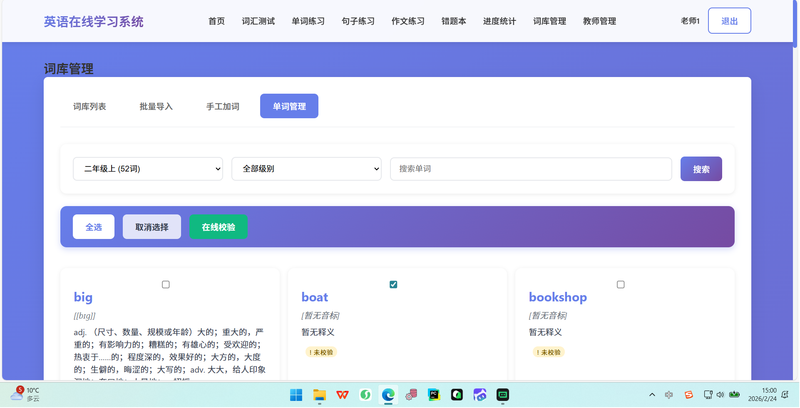Open the volume control in system tray
The width and height of the screenshot is (800, 408).
coord(719,395)
